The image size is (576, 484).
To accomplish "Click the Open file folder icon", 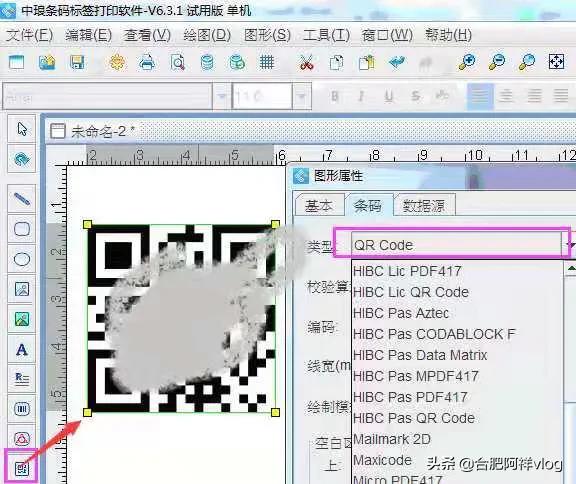I will (47, 62).
